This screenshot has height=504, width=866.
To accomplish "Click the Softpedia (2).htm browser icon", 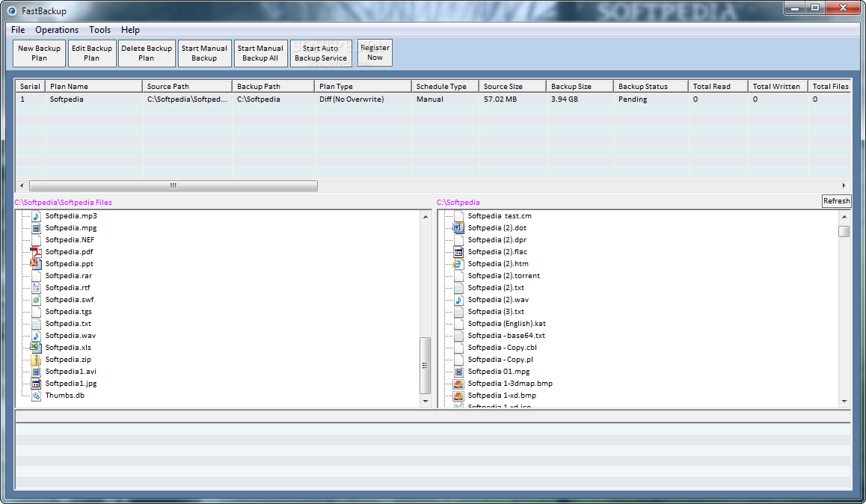I will tap(458, 264).
